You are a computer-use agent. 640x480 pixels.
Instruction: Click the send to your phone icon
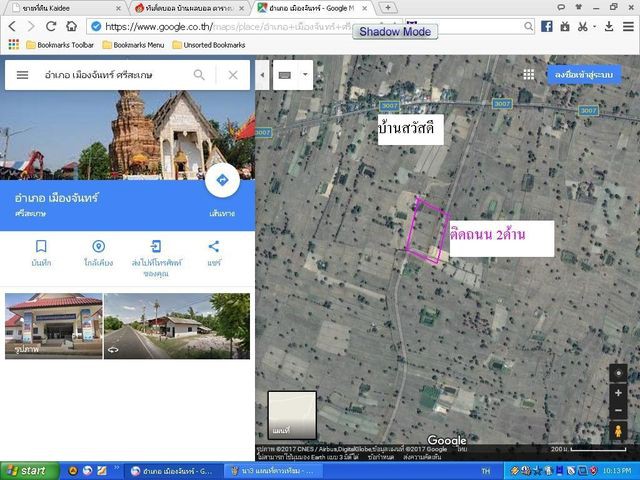point(156,246)
